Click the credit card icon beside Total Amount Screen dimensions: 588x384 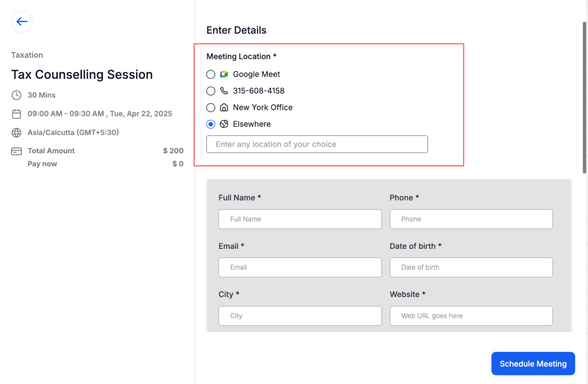[17, 151]
